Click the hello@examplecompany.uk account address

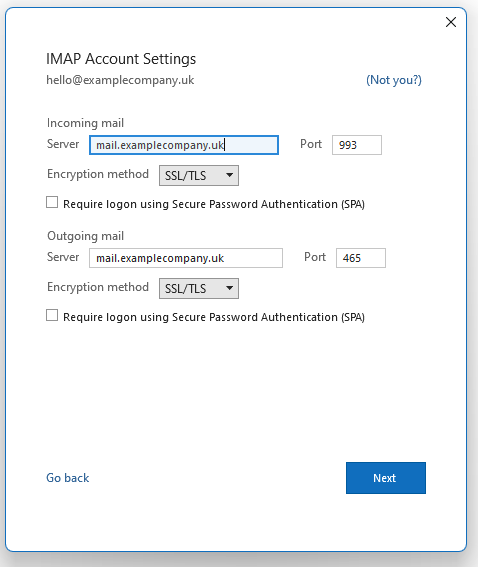(x=120, y=80)
